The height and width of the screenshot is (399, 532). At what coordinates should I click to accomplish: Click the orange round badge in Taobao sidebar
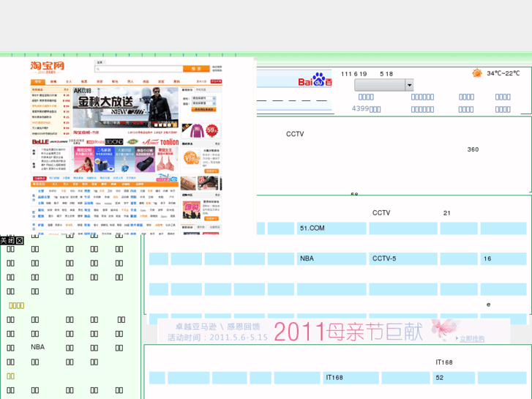[x=191, y=159]
